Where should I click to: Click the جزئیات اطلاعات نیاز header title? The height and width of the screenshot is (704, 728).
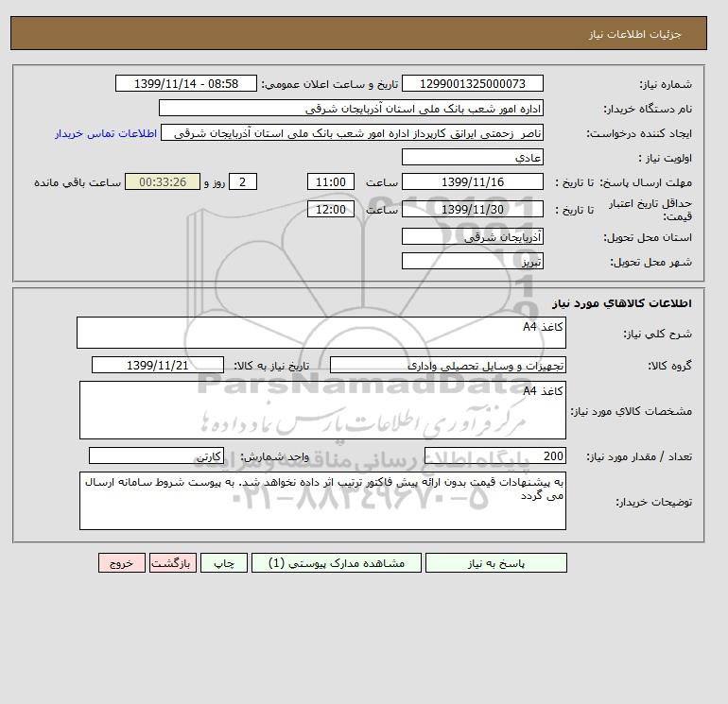click(x=634, y=34)
